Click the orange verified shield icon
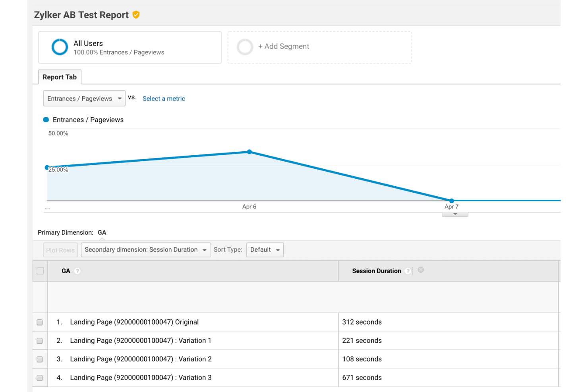The image size is (588, 392). pos(136,15)
